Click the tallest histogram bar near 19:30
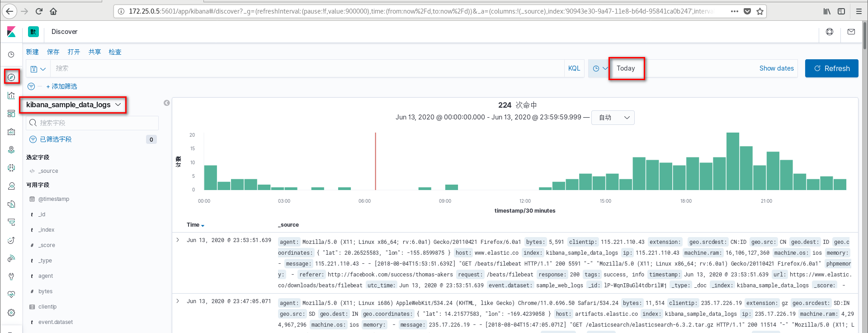 pyautogui.click(x=733, y=161)
